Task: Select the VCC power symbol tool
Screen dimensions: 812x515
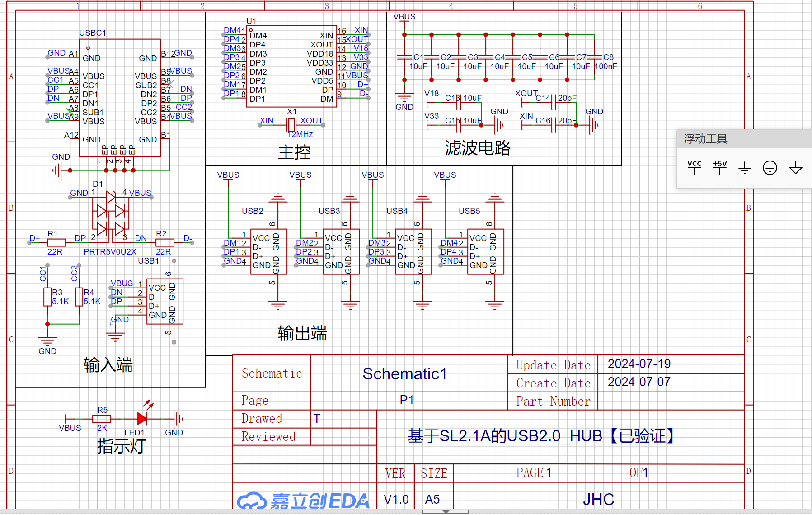Action: pos(694,167)
